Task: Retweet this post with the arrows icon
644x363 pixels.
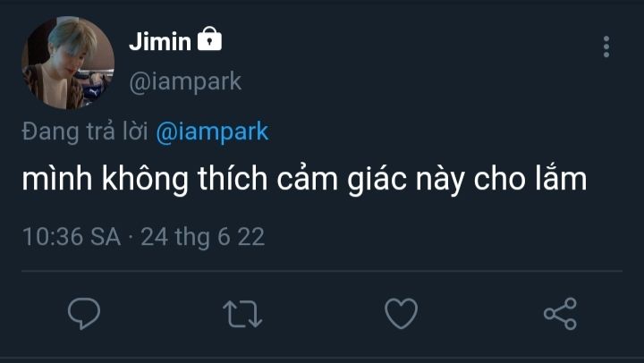Action: [241, 313]
